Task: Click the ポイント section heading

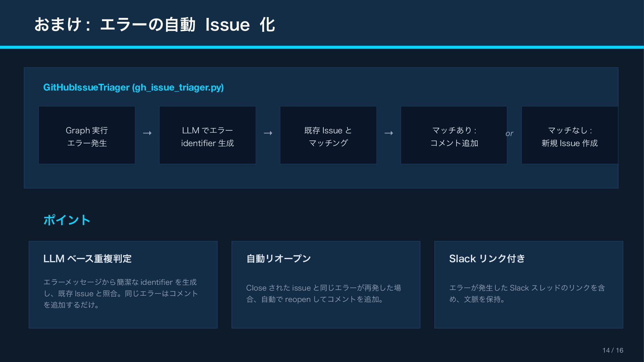Action: [x=67, y=220]
